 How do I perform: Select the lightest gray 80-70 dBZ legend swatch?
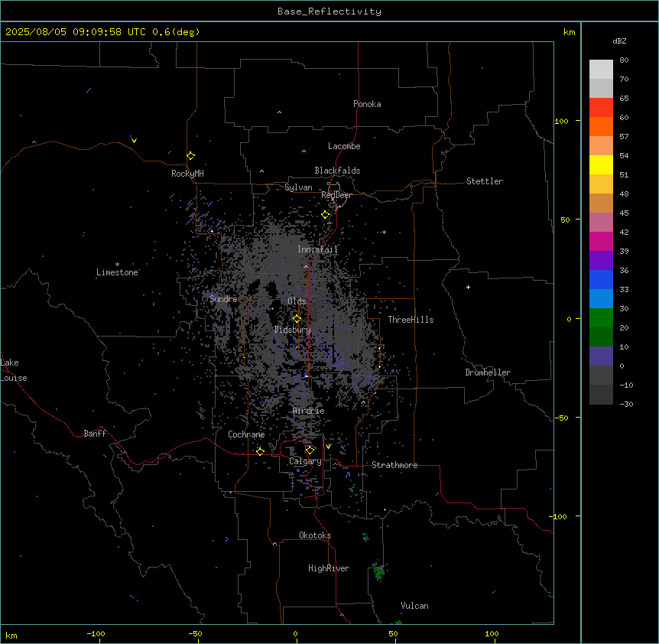point(601,70)
